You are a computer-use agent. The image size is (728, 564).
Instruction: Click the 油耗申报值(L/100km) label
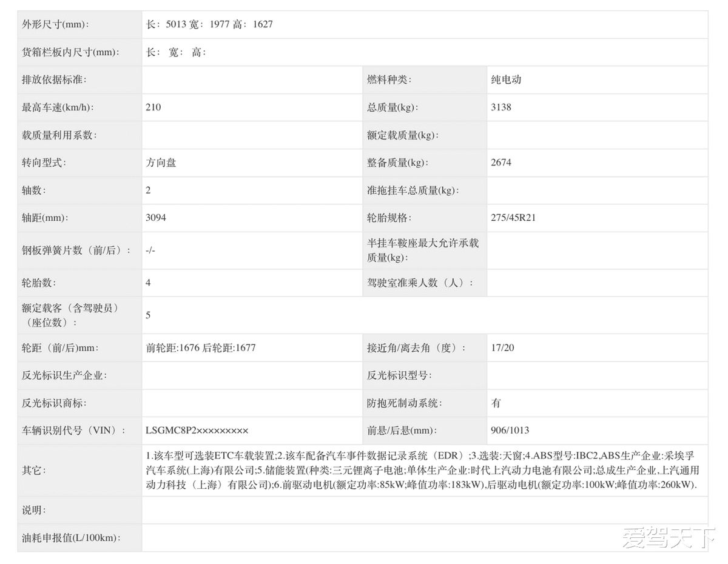point(72,538)
